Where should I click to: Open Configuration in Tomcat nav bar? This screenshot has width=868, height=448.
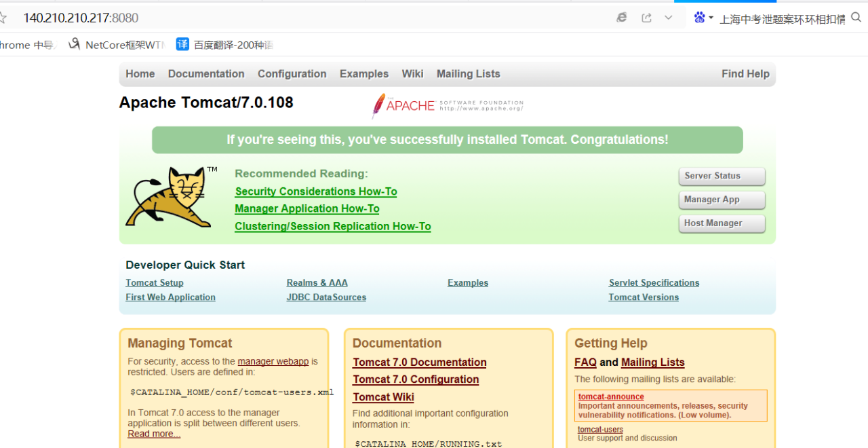292,74
